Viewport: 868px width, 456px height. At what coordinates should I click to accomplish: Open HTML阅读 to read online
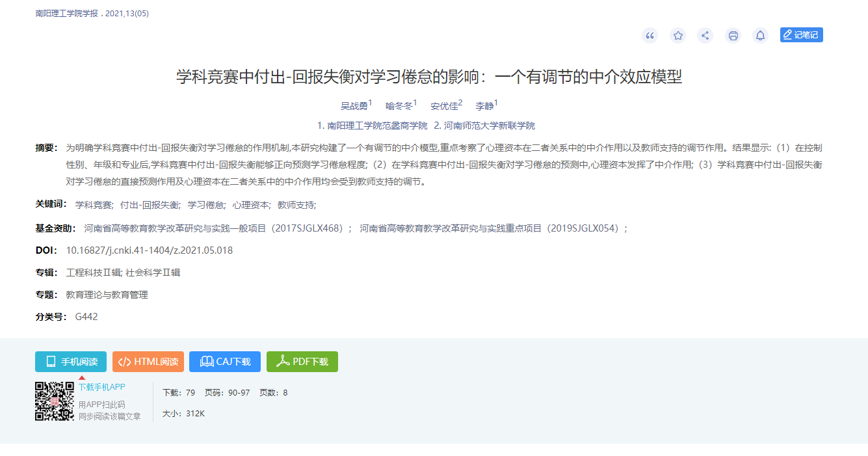148,362
